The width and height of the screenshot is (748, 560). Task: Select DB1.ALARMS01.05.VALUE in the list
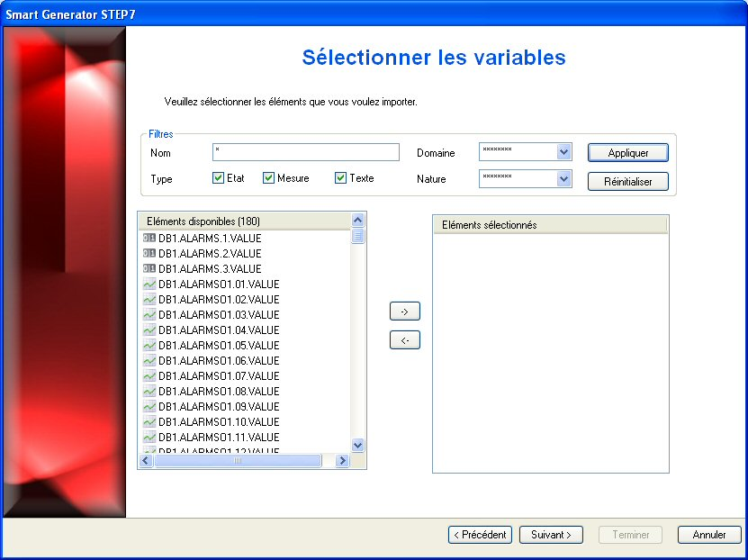(x=219, y=346)
